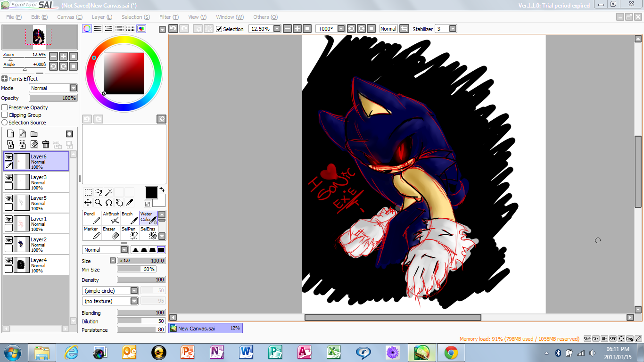
Task: Uncheck the Selection checkbox in toolbar
Action: (x=219, y=29)
